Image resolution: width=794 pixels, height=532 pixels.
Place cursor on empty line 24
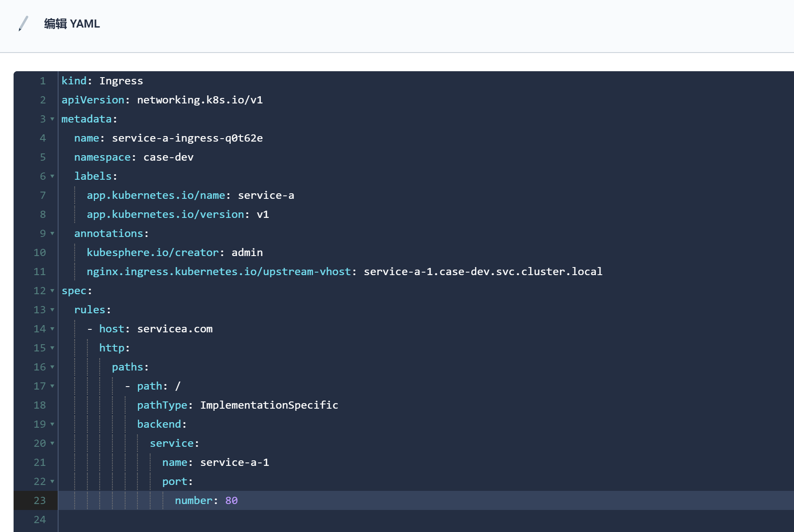pyautogui.click(x=426, y=520)
